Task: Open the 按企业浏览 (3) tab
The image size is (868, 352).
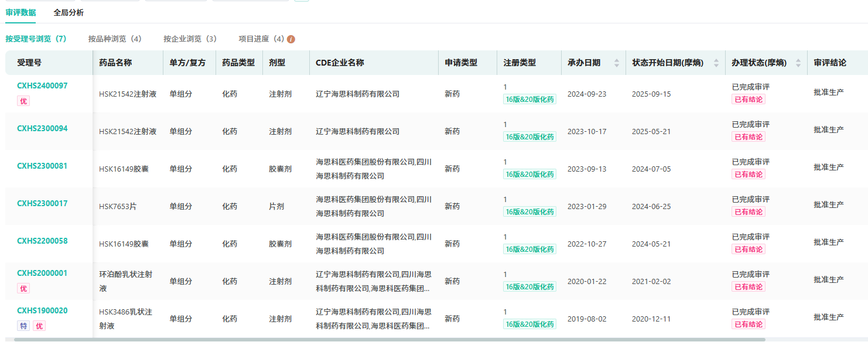Action: pyautogui.click(x=190, y=39)
